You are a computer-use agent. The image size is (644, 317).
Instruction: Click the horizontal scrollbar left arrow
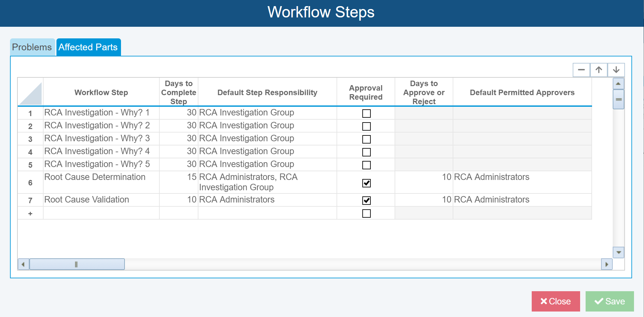(x=23, y=264)
